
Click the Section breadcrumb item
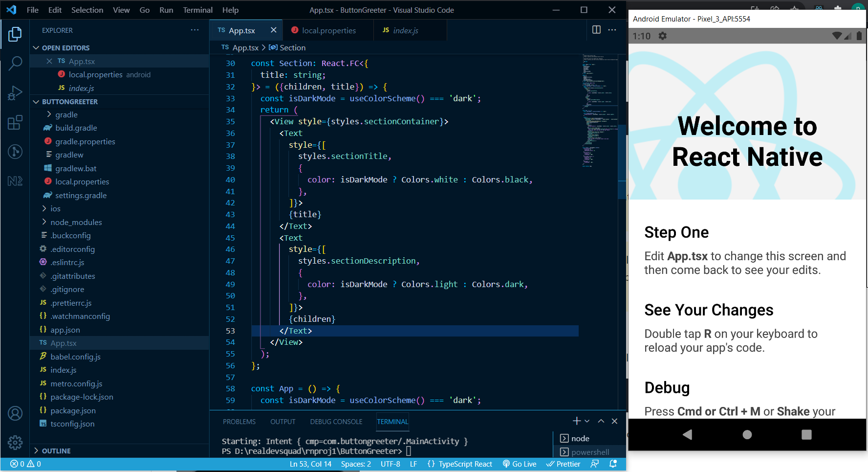pyautogui.click(x=287, y=47)
